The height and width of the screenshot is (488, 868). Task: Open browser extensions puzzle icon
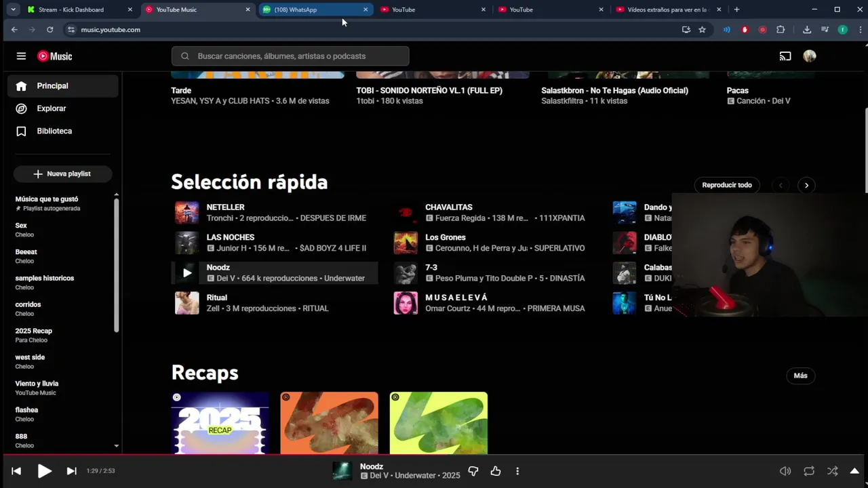tap(781, 30)
